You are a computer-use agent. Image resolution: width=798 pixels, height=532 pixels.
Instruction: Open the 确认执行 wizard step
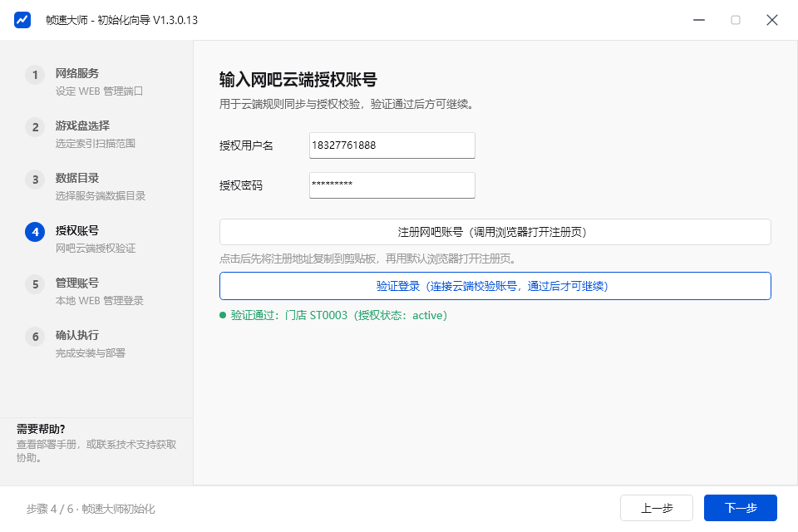pos(76,335)
